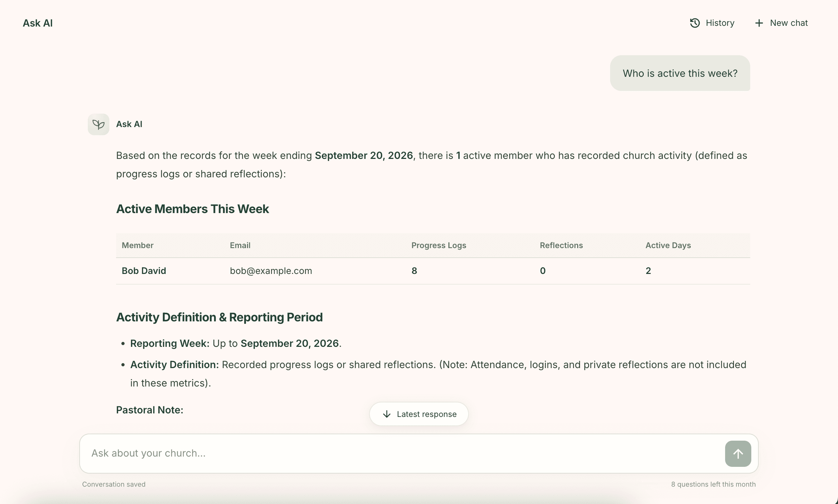The width and height of the screenshot is (838, 504).
Task: Select the Reflections column header
Action: pos(561,245)
